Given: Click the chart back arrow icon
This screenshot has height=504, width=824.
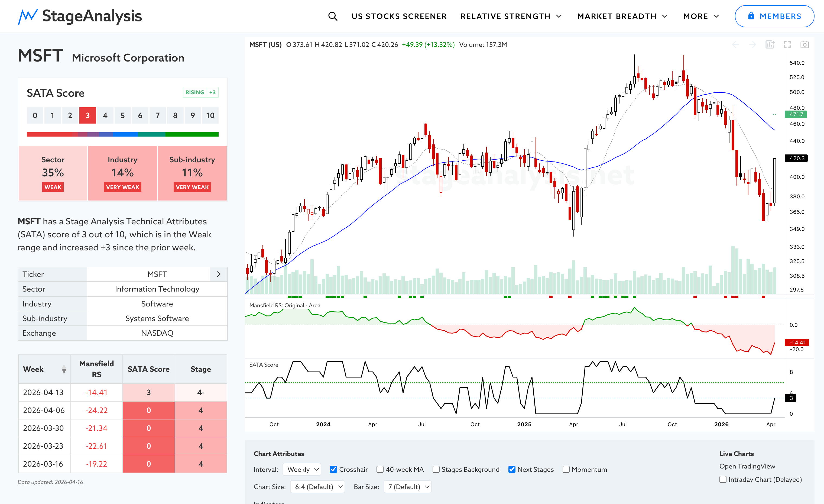Looking at the screenshot, I should point(735,44).
